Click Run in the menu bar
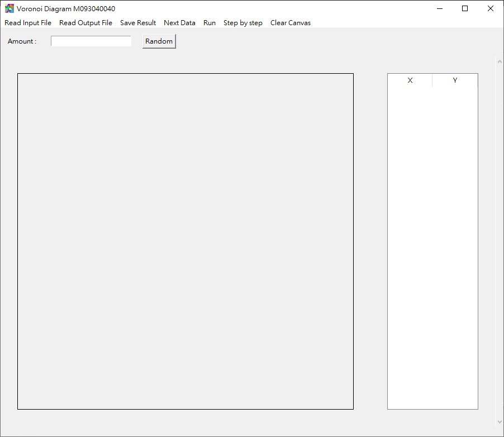504x437 pixels. [209, 23]
